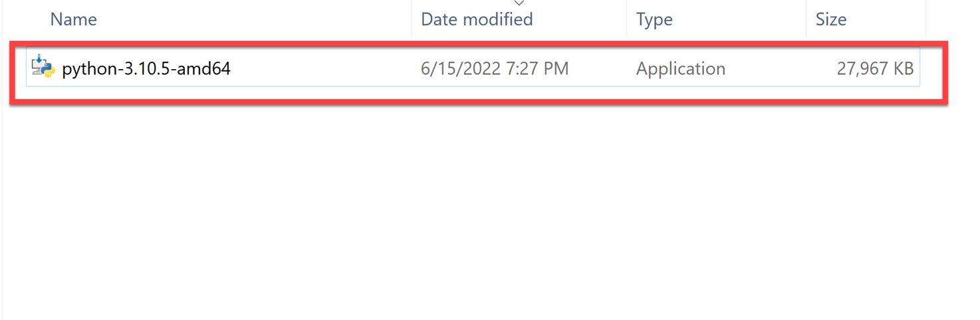Click the Python installer file icon

tap(43, 68)
